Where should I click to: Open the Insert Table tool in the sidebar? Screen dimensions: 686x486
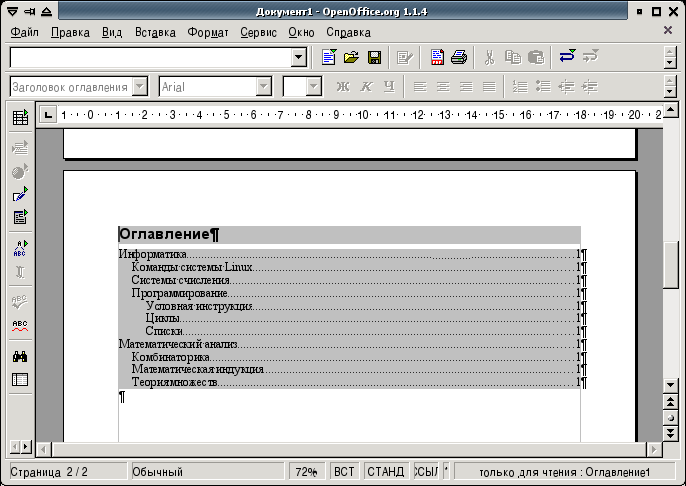pos(19,119)
